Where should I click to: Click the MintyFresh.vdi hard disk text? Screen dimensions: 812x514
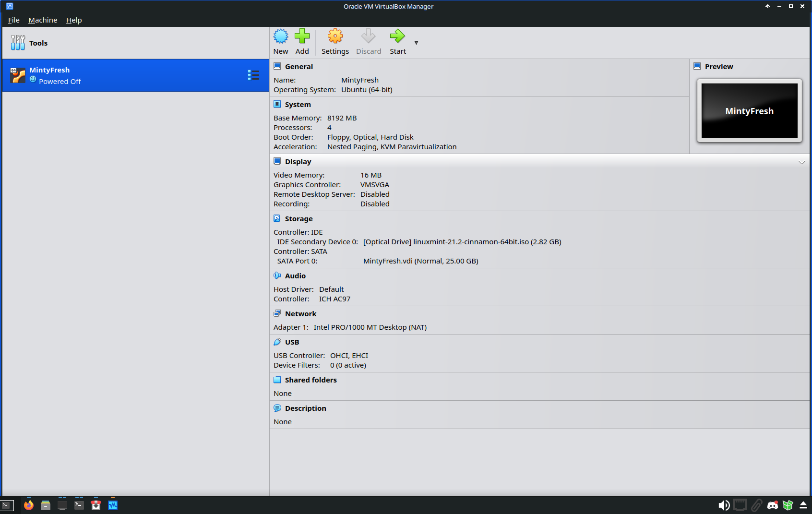point(421,261)
